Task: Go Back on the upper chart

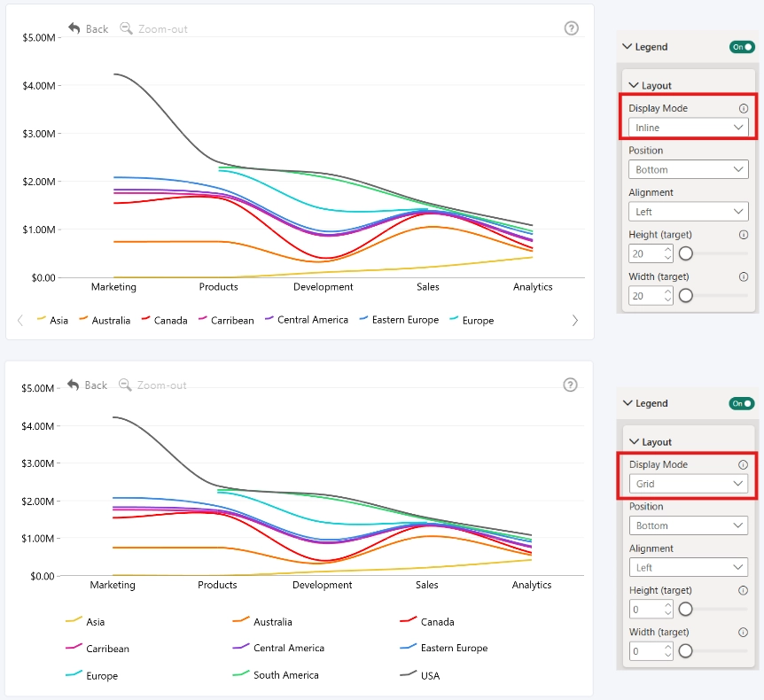Action: coord(89,28)
